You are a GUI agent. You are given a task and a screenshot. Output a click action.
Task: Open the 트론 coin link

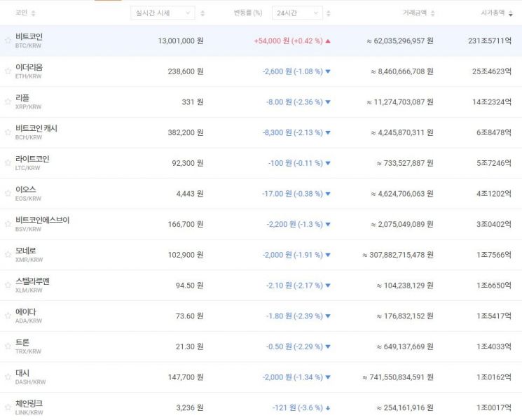(22, 342)
